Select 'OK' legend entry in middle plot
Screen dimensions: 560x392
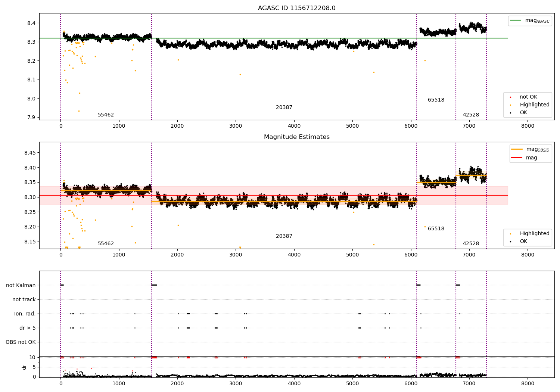click(x=518, y=242)
